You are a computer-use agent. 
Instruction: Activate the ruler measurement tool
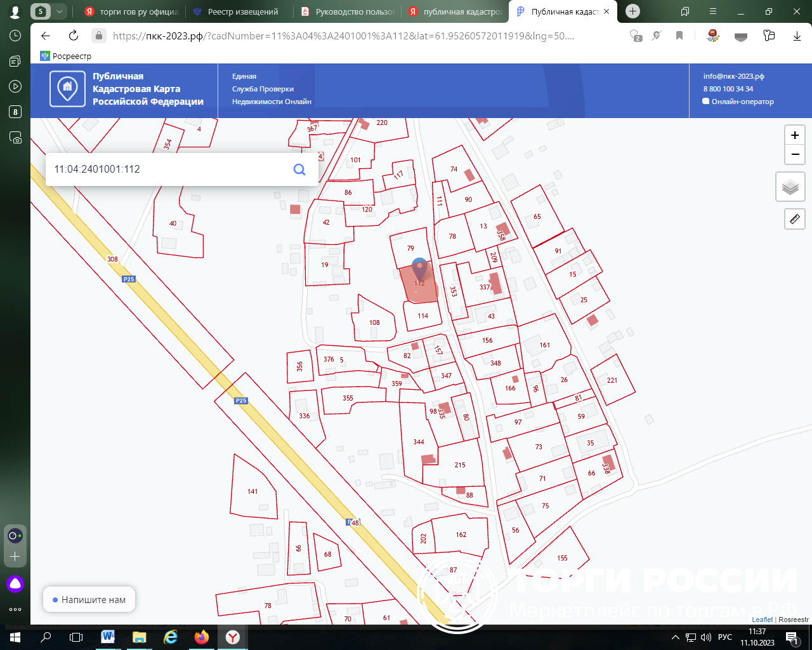794,219
